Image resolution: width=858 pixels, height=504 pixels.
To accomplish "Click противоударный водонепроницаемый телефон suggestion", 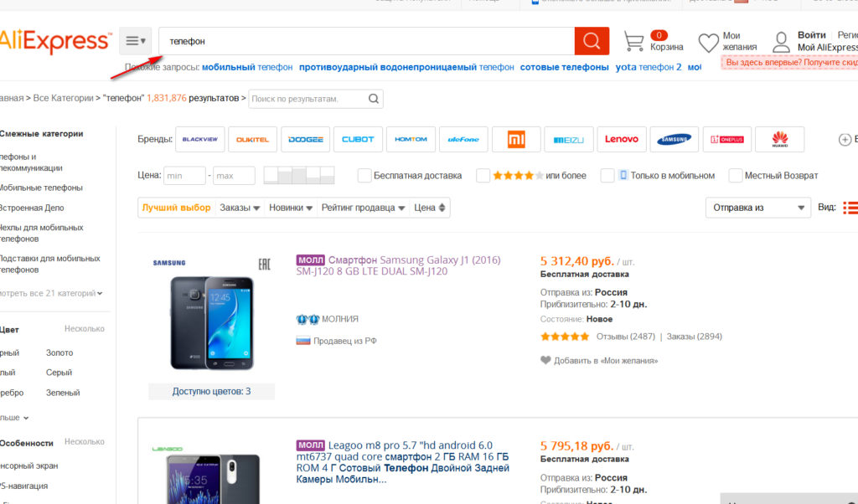I will (x=406, y=67).
